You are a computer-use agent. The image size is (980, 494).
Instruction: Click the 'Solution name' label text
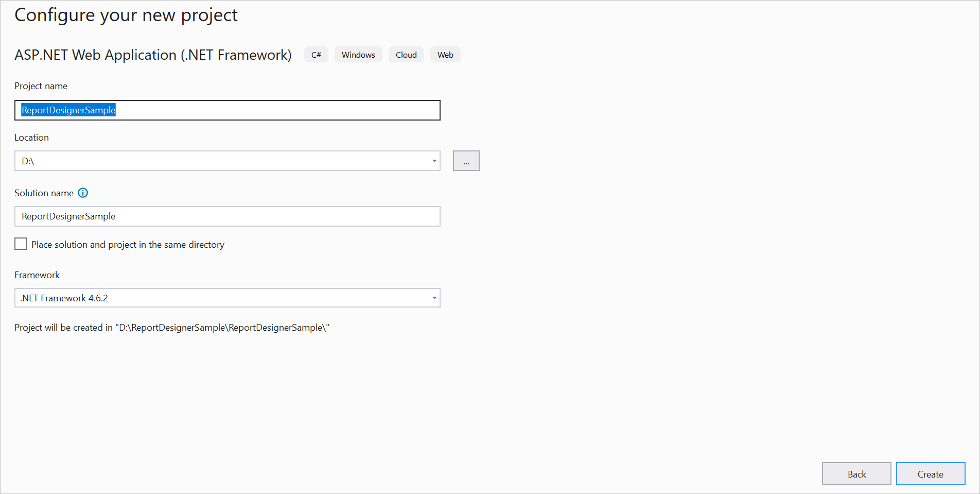point(44,193)
